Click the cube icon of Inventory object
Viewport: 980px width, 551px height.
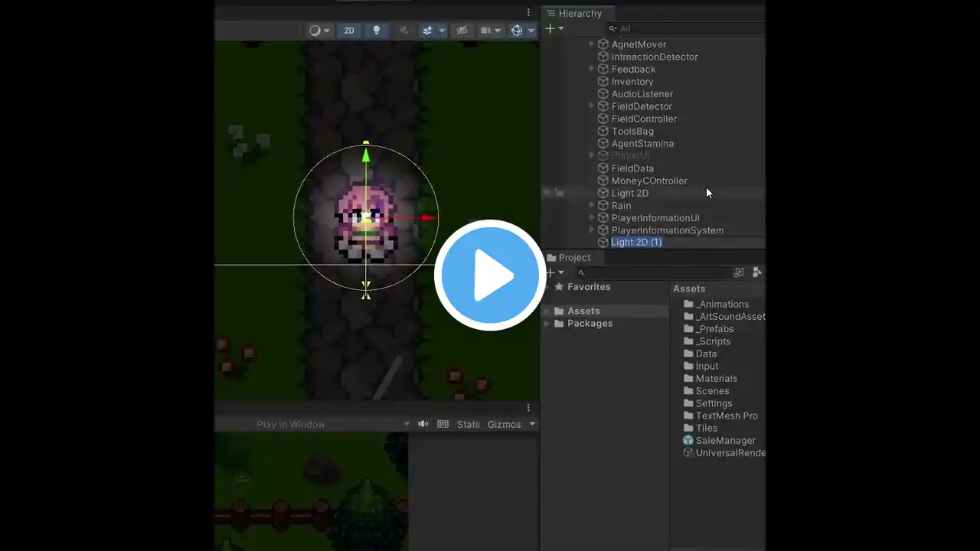click(603, 82)
